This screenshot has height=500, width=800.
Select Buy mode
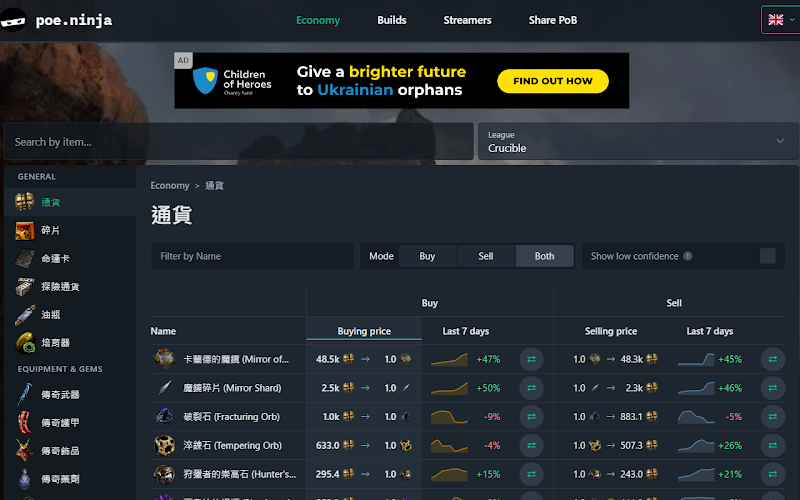click(x=427, y=256)
